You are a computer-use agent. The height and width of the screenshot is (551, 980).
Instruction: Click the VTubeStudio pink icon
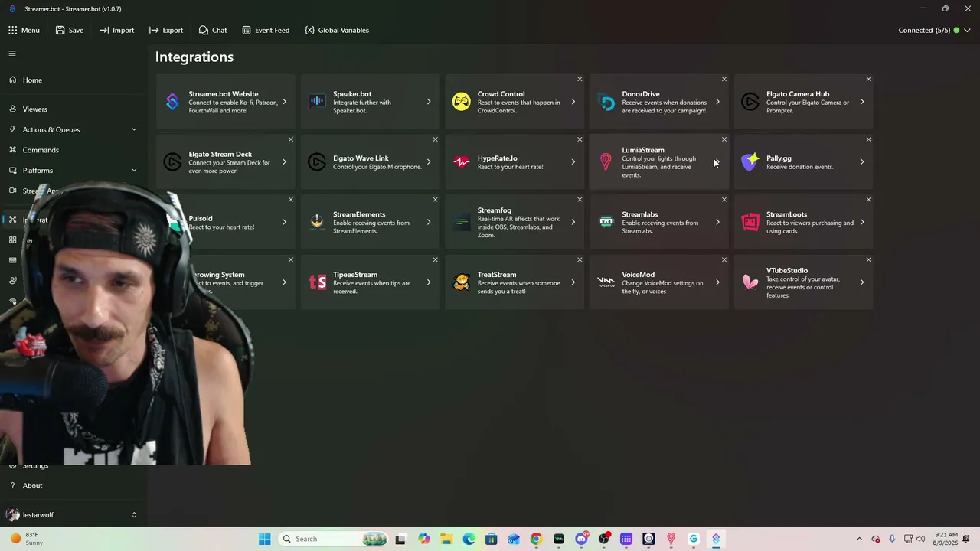(x=750, y=282)
